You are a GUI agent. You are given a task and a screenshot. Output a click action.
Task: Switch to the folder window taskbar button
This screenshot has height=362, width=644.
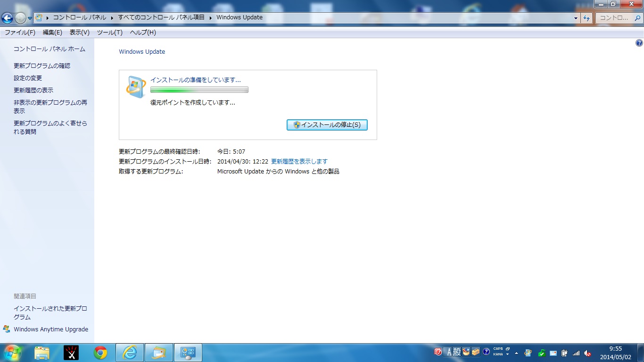[x=159, y=353]
